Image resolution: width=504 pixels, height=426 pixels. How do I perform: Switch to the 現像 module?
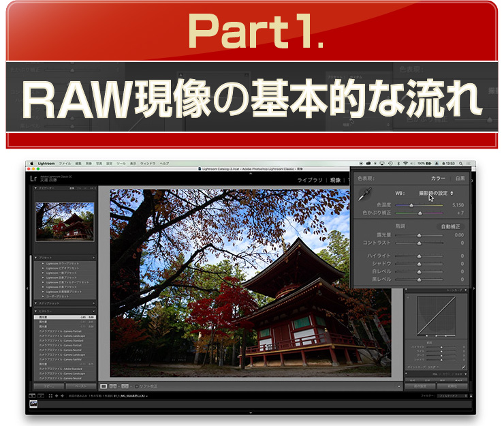pyautogui.click(x=335, y=180)
